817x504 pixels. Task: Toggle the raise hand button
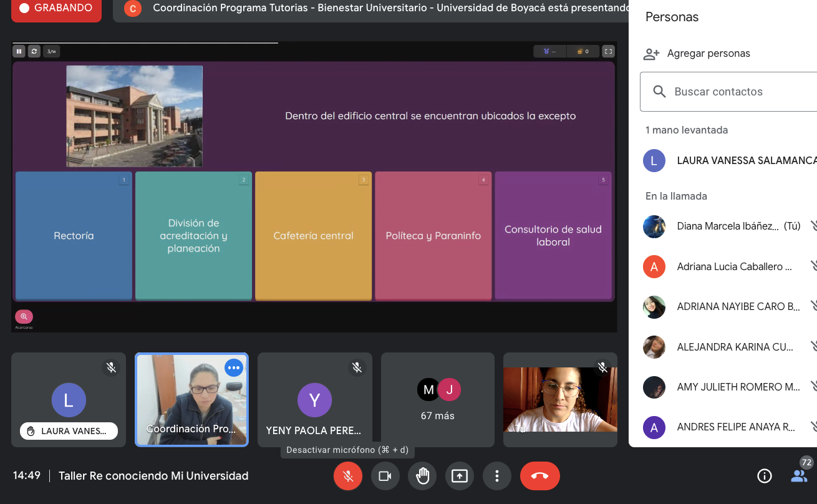pos(422,477)
